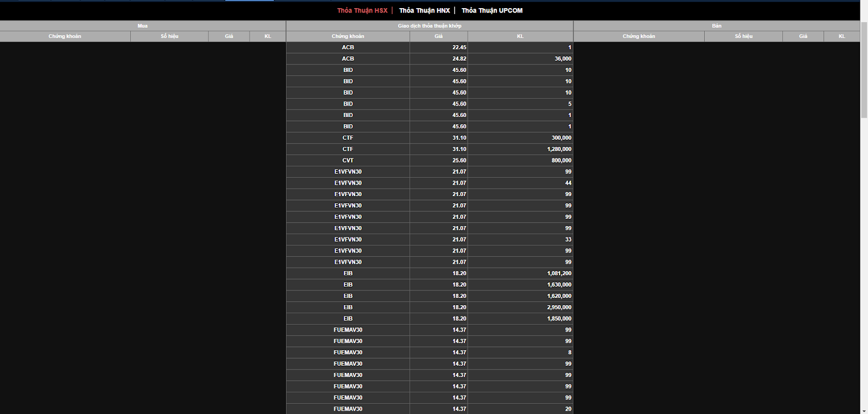The width and height of the screenshot is (868, 414).
Task: Select CTF row with volume 300,000
Action: click(x=430, y=138)
